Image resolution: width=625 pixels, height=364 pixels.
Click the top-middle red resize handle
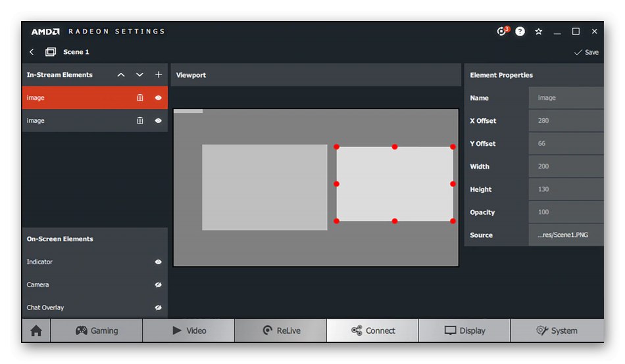tap(395, 147)
